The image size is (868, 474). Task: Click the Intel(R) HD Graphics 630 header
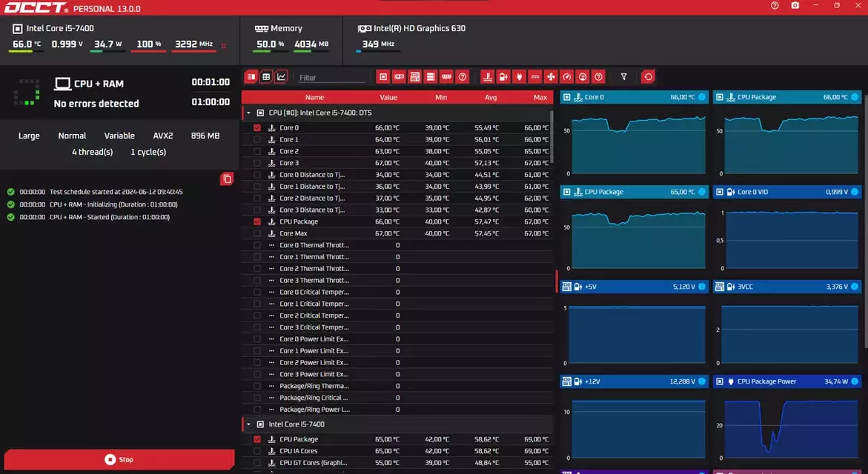tap(411, 28)
